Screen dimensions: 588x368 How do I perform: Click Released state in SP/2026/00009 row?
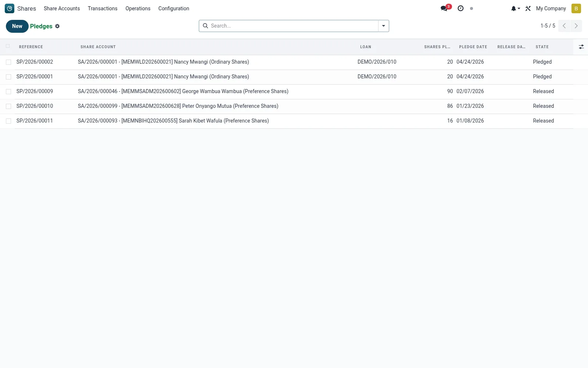click(543, 91)
